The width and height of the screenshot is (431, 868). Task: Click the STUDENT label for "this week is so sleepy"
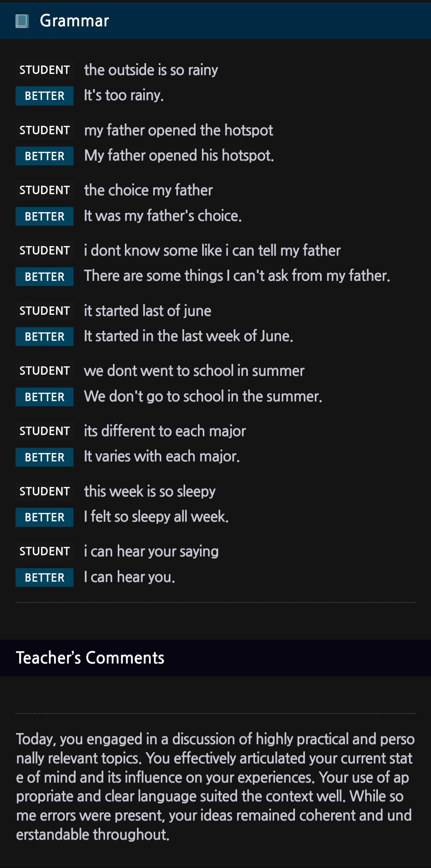(x=44, y=491)
